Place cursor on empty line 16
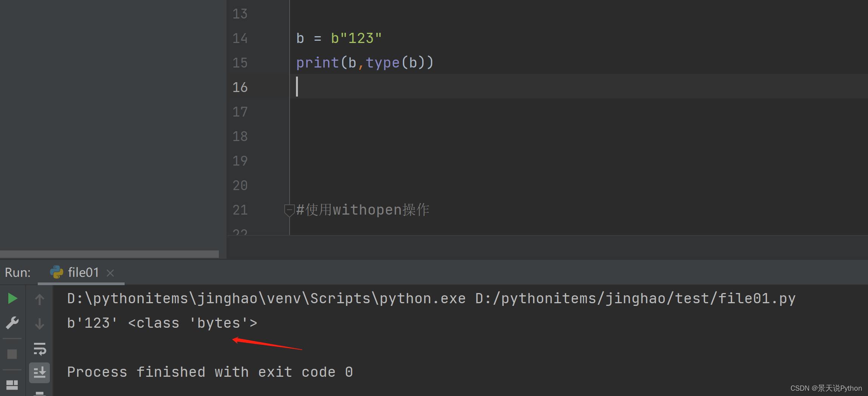Image resolution: width=868 pixels, height=396 pixels. (579, 87)
